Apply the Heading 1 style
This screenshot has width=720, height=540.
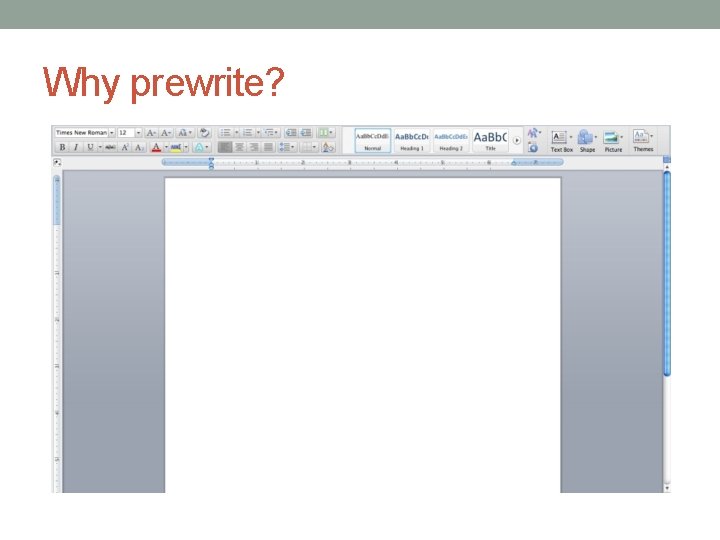412,141
